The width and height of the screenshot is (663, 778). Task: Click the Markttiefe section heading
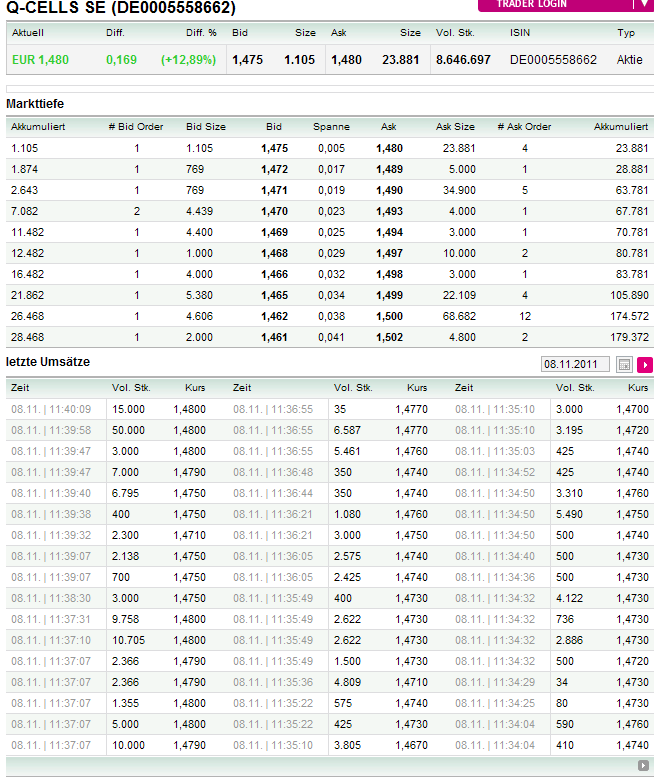[35, 104]
